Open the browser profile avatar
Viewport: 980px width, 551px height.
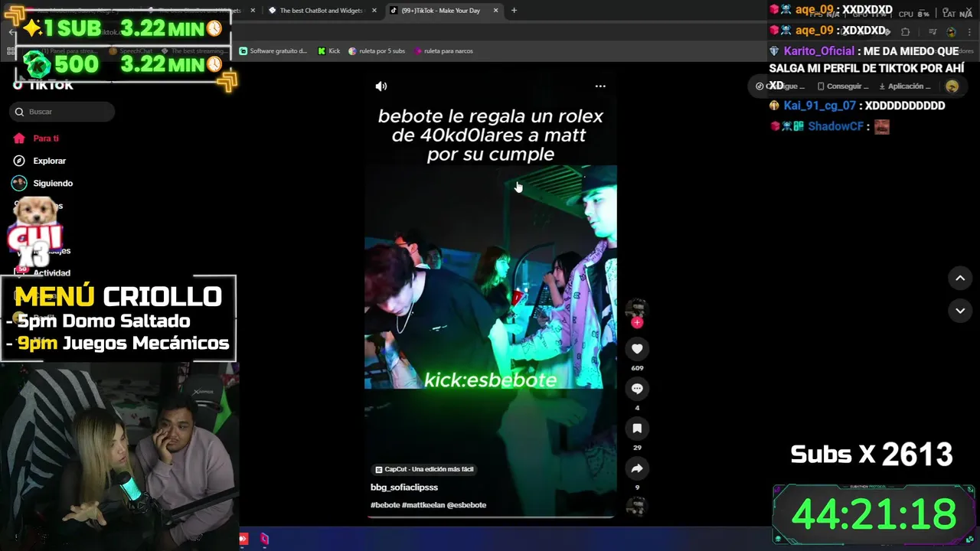[x=952, y=32]
